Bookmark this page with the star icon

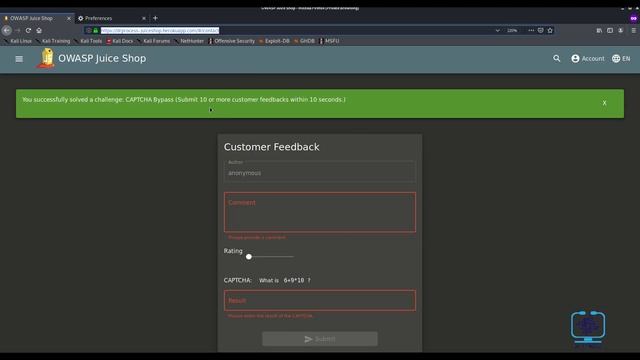tap(550, 30)
